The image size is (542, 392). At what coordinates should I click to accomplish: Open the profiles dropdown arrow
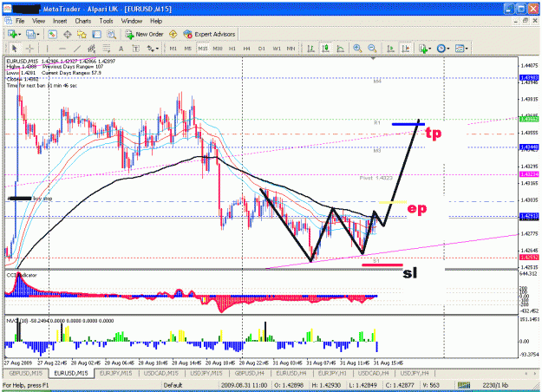point(38,34)
